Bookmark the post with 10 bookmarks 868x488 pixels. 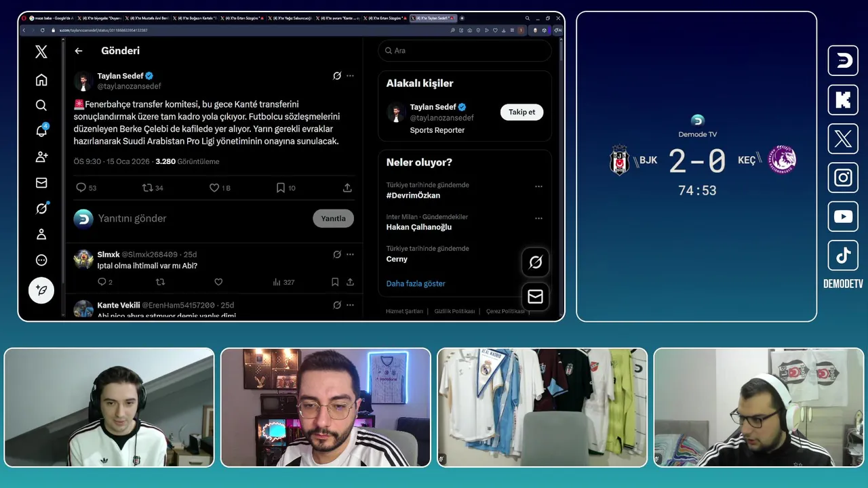(x=285, y=188)
